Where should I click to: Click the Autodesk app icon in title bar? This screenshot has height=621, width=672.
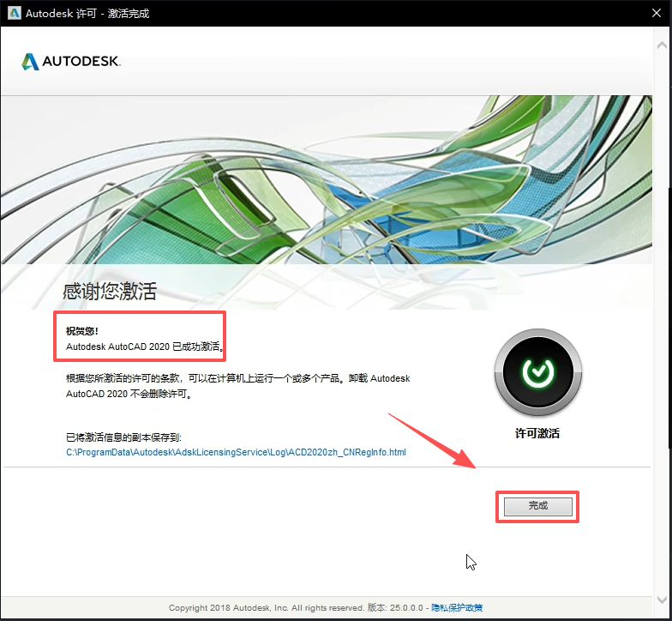14,13
